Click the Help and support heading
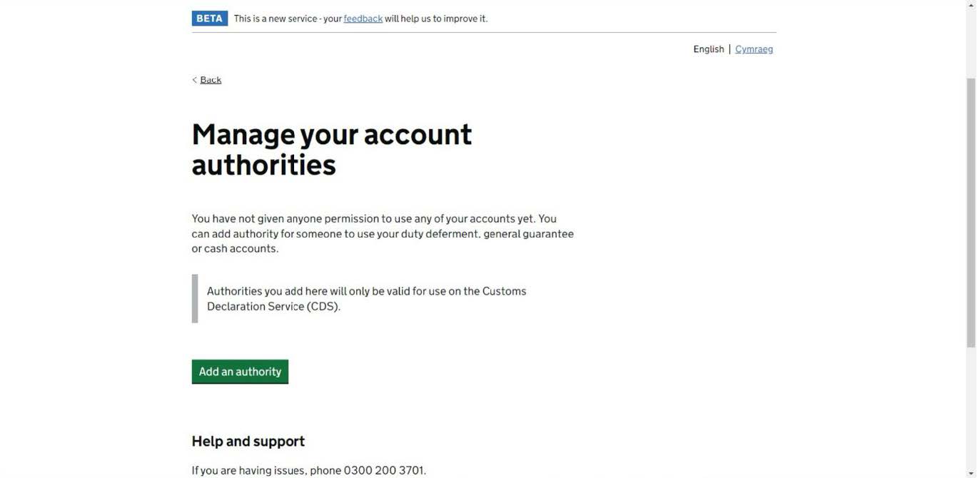 248,441
